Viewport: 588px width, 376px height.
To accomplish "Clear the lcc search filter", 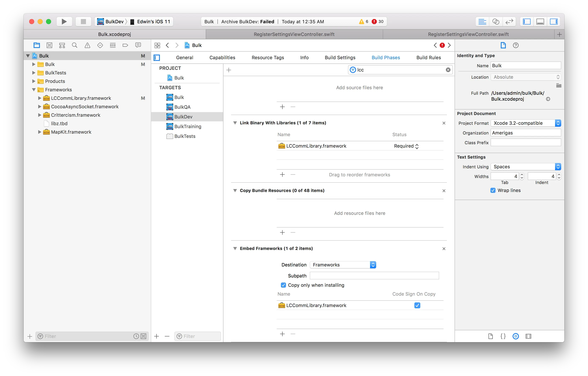I will (x=448, y=70).
